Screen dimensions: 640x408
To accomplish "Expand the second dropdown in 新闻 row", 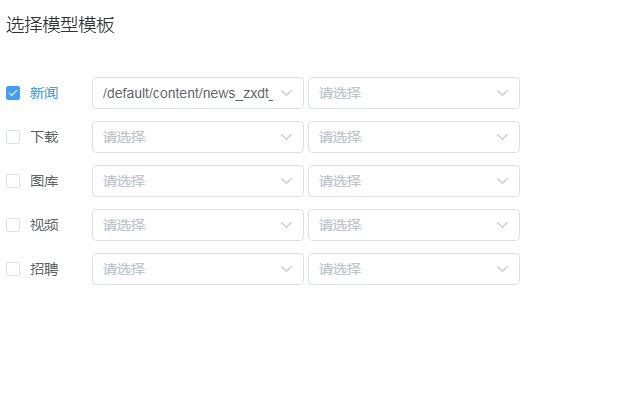I will click(x=413, y=93).
